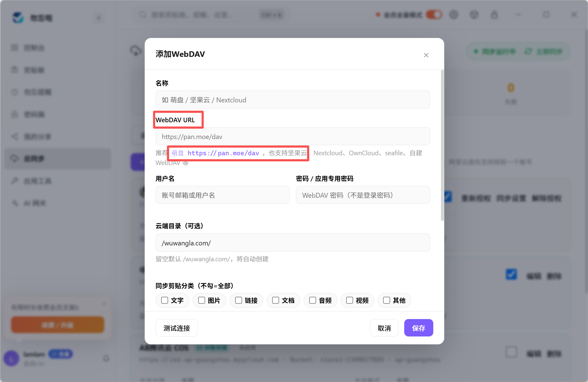Check the 图片 category checkbox

click(202, 300)
